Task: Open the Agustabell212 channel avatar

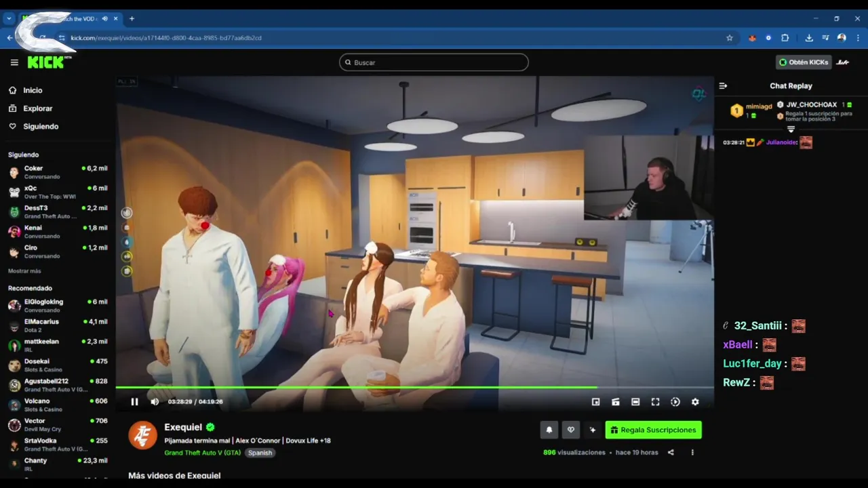Action: coord(14,385)
